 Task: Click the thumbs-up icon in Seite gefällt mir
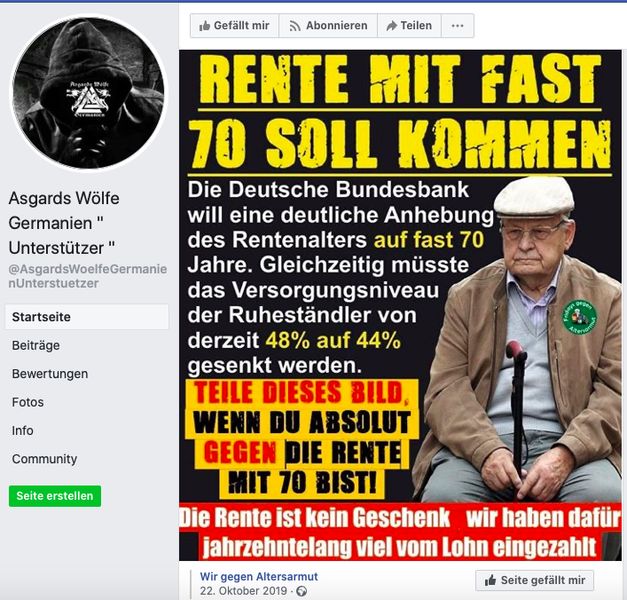490,580
